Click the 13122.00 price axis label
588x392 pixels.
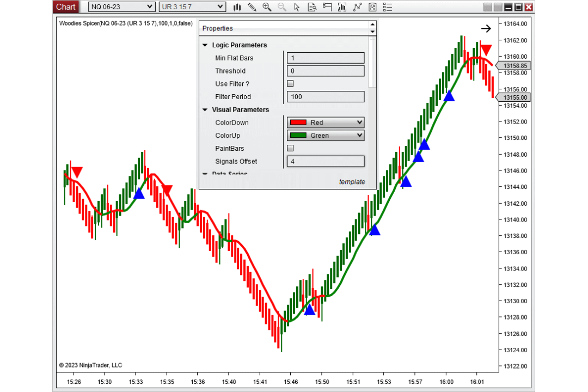point(515,366)
